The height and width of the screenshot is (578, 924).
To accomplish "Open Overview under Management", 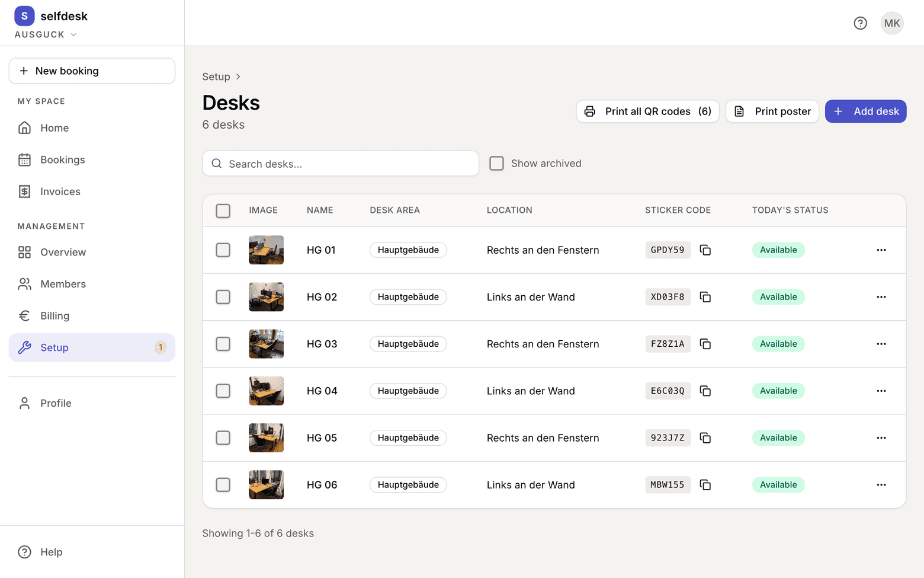I will tap(92, 253).
